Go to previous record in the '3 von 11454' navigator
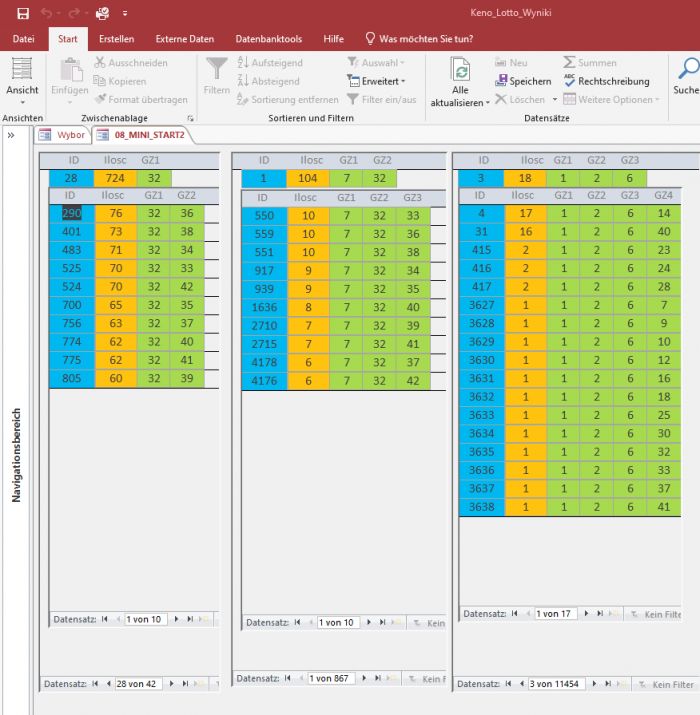Image resolution: width=700 pixels, height=715 pixels. (522, 684)
